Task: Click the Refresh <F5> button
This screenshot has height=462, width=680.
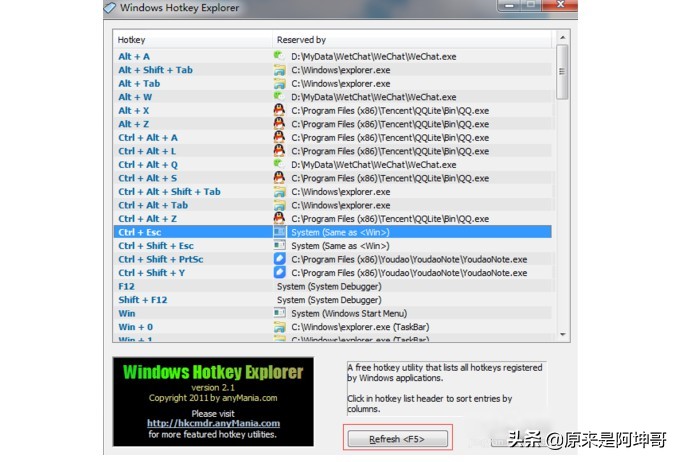Action: [398, 439]
